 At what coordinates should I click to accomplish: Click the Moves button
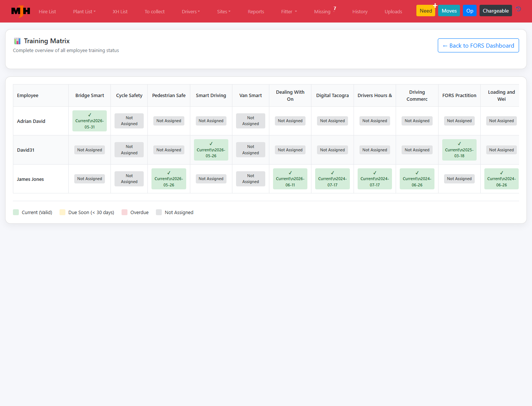point(449,11)
